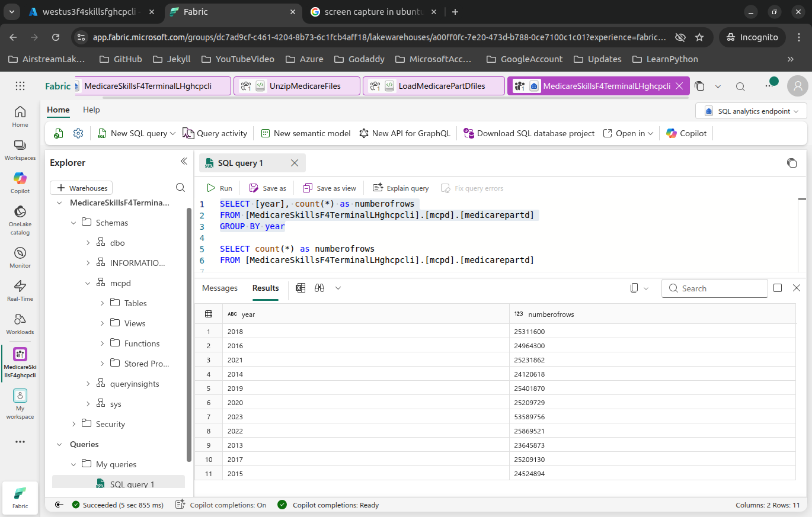Go to Home in left navigation

coord(20,116)
